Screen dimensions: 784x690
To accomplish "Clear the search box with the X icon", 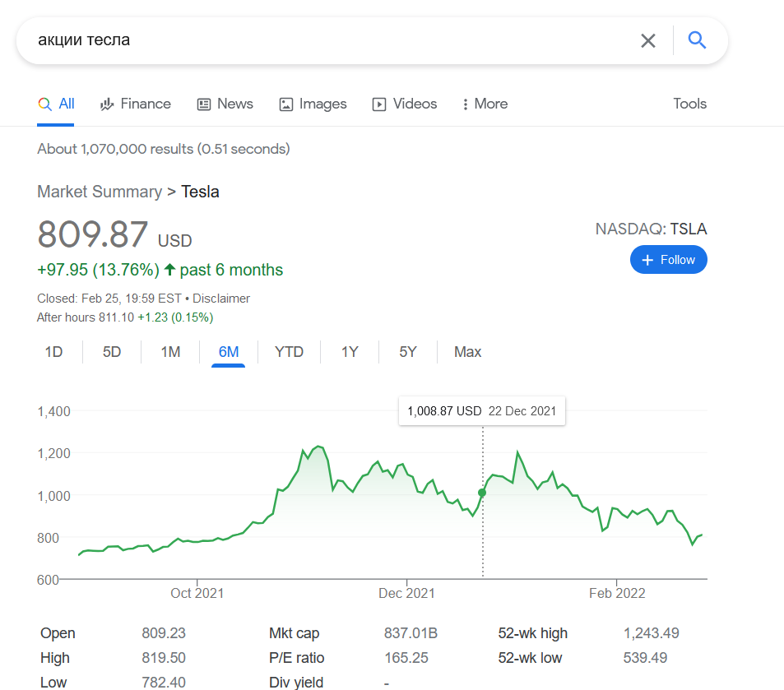I will click(x=648, y=40).
